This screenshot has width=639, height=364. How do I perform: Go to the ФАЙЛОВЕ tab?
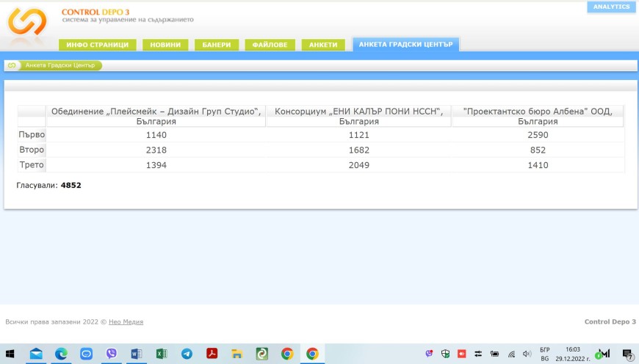click(x=270, y=45)
